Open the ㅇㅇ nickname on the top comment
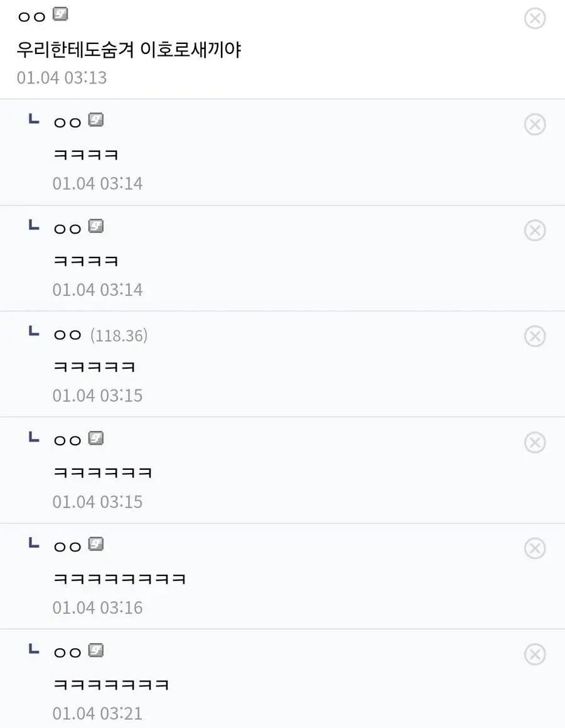This screenshot has height=728, width=565. click(x=31, y=16)
